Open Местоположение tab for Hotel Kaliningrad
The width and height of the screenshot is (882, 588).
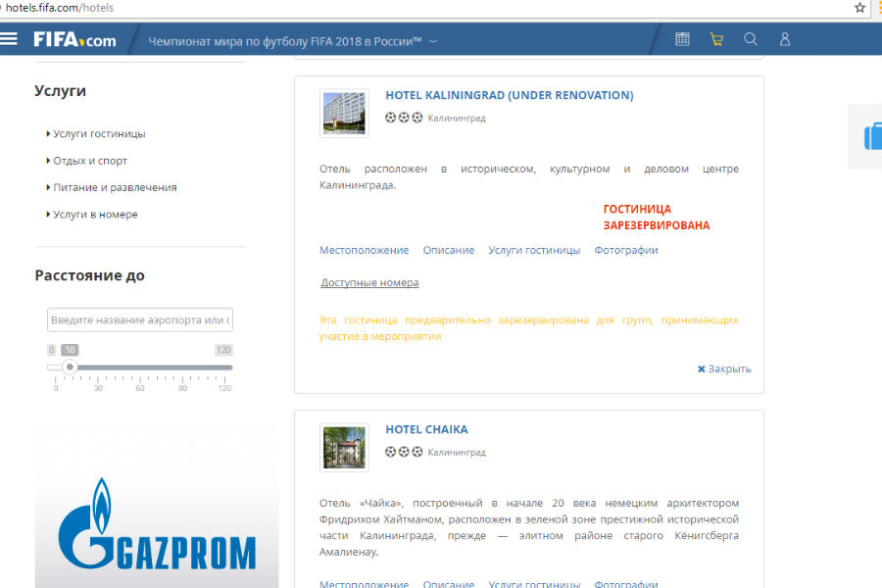(x=364, y=250)
